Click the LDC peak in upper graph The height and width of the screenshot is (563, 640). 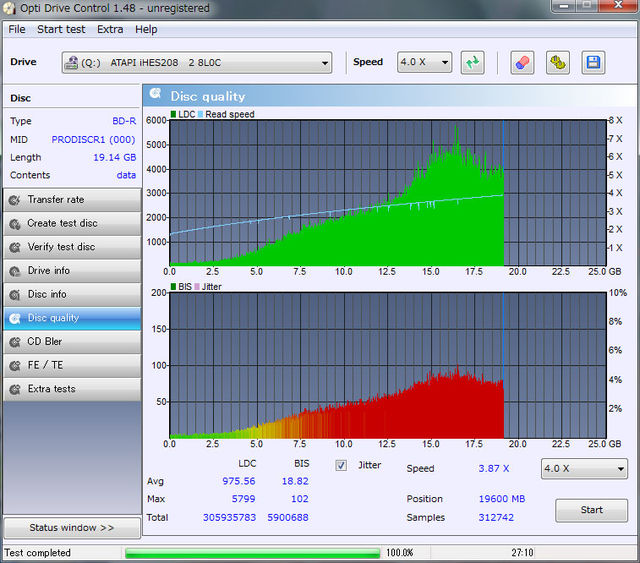[x=456, y=133]
